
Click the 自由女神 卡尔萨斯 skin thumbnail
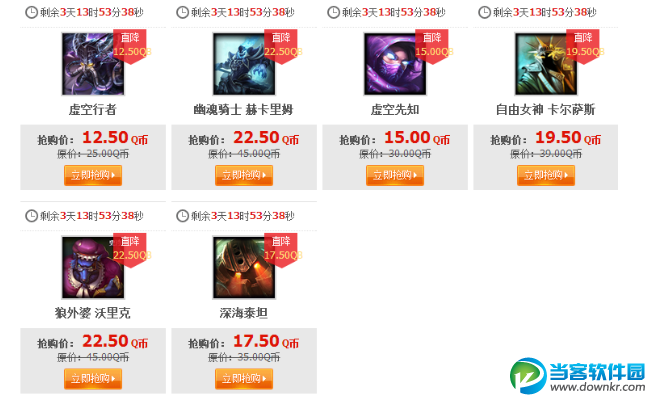[546, 64]
